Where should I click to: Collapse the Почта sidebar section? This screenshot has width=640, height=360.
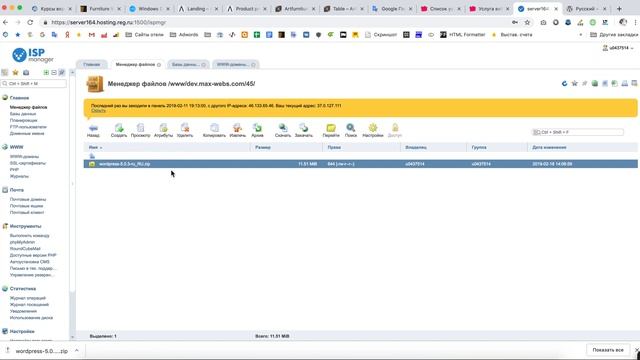(x=16, y=190)
